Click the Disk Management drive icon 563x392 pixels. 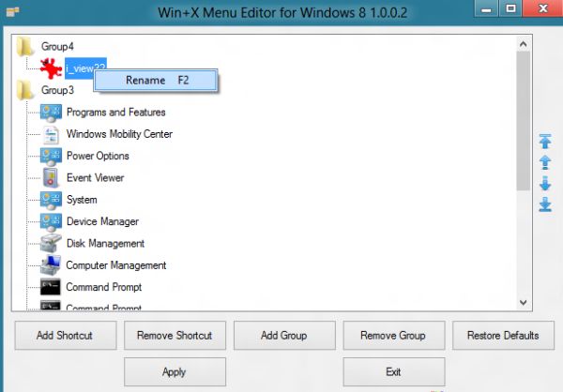51,244
